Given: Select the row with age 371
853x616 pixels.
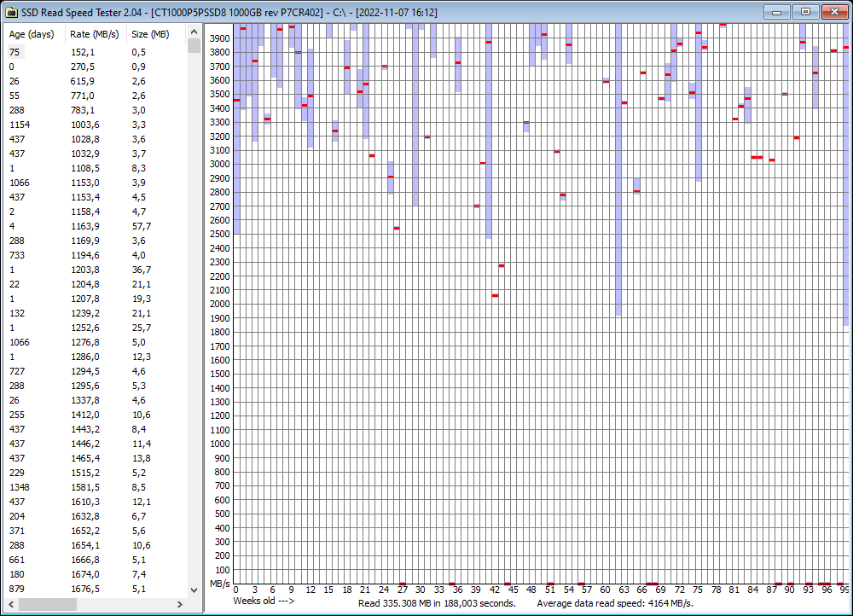Looking at the screenshot, I should 96,532.
